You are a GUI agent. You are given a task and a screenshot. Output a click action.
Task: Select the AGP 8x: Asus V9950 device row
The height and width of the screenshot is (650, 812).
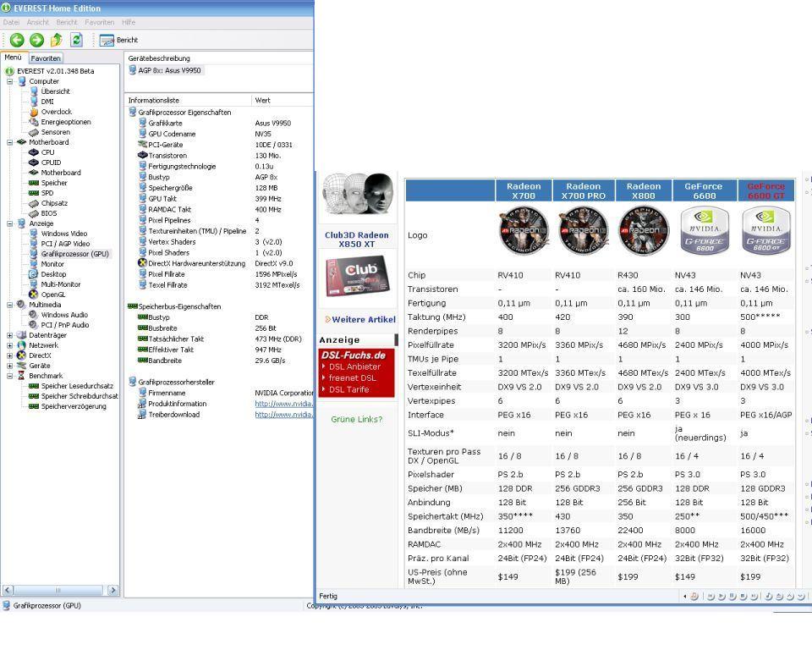pos(165,70)
